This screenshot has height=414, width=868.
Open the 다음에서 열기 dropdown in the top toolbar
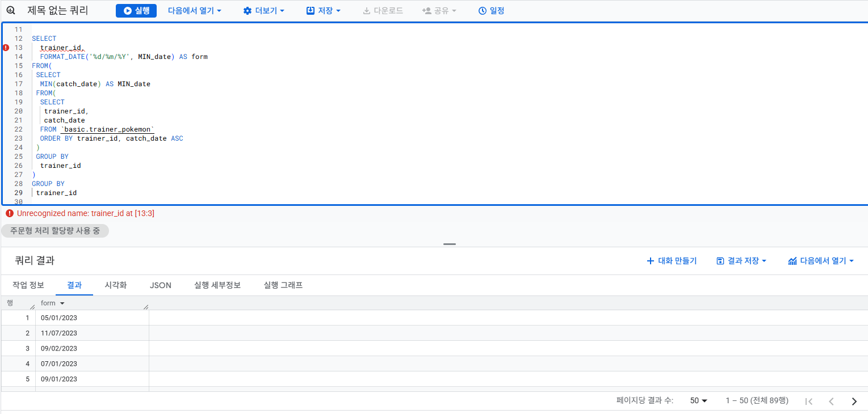[x=195, y=11]
